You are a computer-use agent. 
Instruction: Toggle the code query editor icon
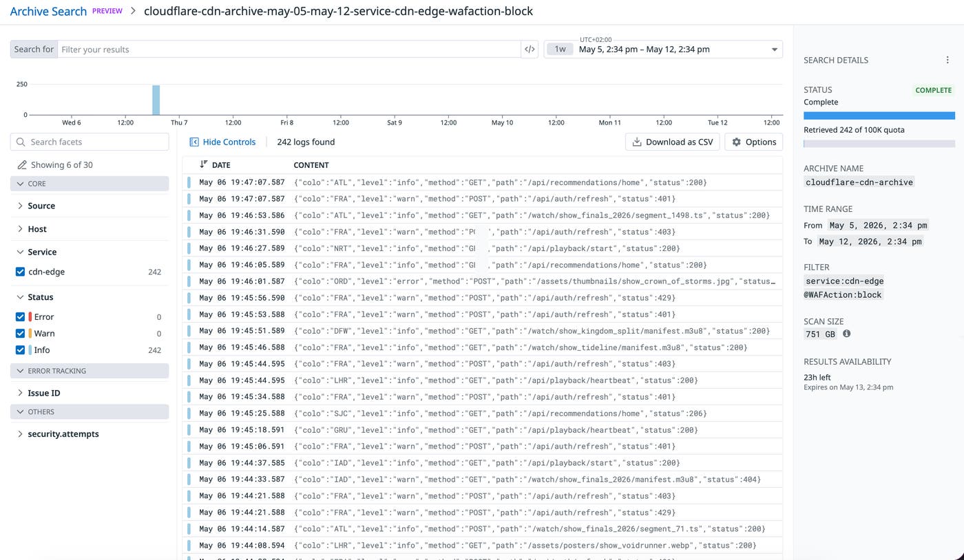[530, 49]
